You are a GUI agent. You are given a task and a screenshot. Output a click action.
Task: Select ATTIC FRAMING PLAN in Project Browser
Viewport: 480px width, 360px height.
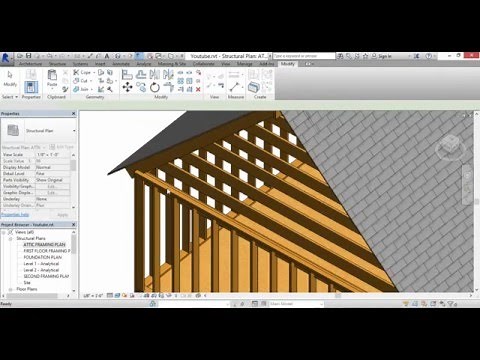click(44, 245)
